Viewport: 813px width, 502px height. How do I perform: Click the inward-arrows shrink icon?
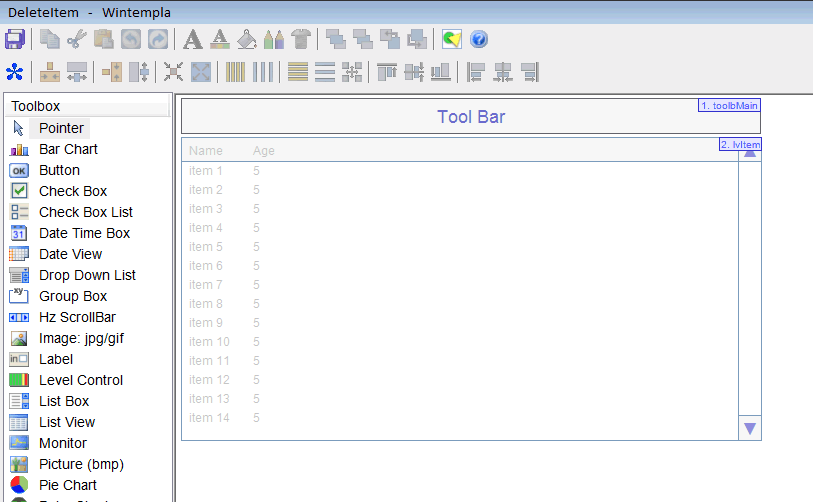pyautogui.click(x=173, y=72)
